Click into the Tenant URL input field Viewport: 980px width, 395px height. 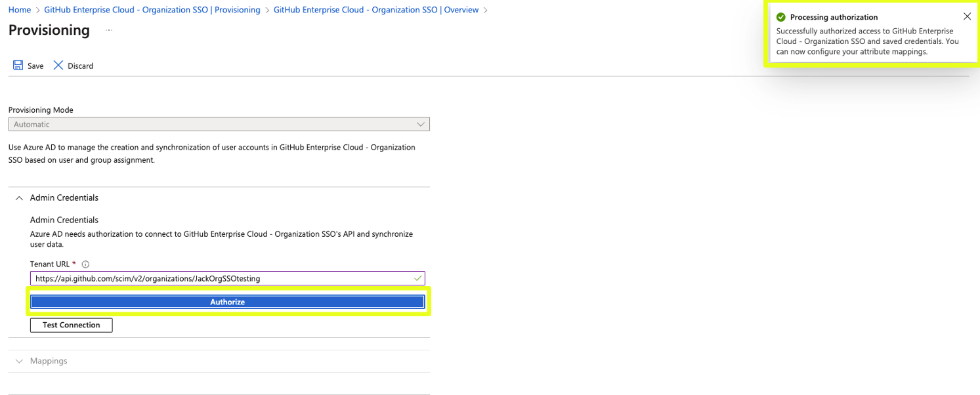227,278
